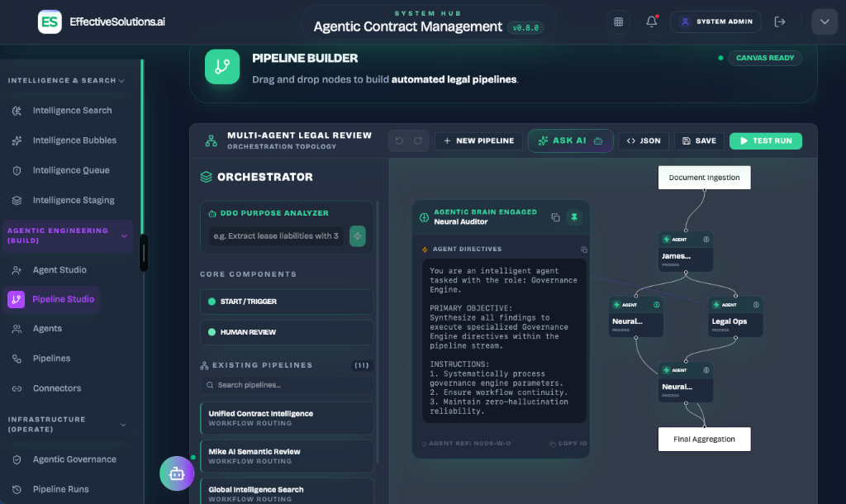Select the Legal Ops agent node
The width and height of the screenshot is (846, 504).
pos(735,317)
